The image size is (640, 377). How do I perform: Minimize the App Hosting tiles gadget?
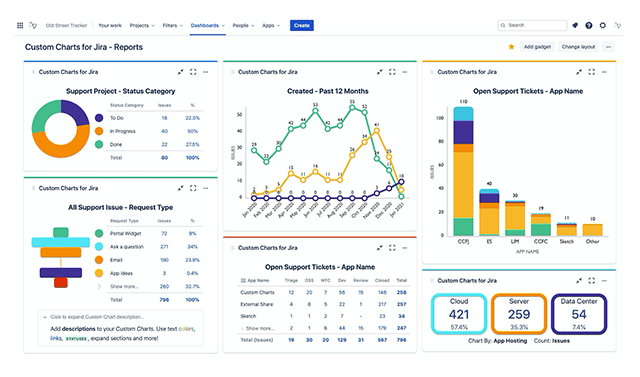pos(579,281)
